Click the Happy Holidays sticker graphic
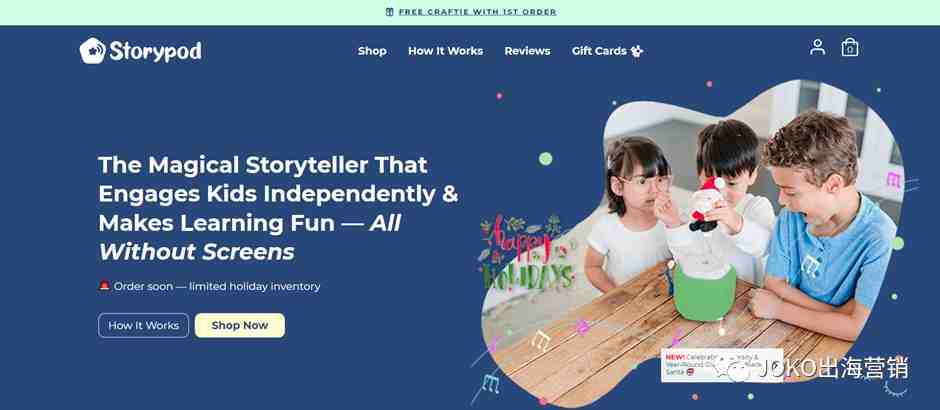This screenshot has height=410, width=940. (x=525, y=254)
